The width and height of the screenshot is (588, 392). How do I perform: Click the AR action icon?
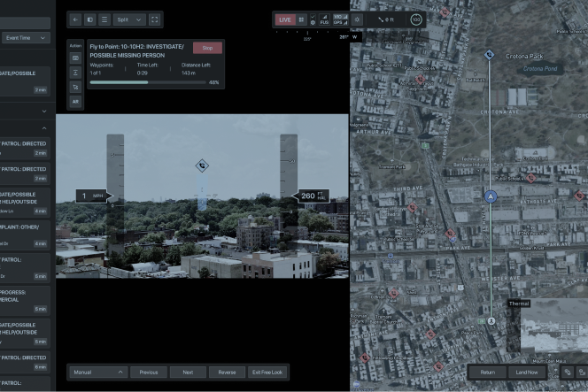(75, 102)
